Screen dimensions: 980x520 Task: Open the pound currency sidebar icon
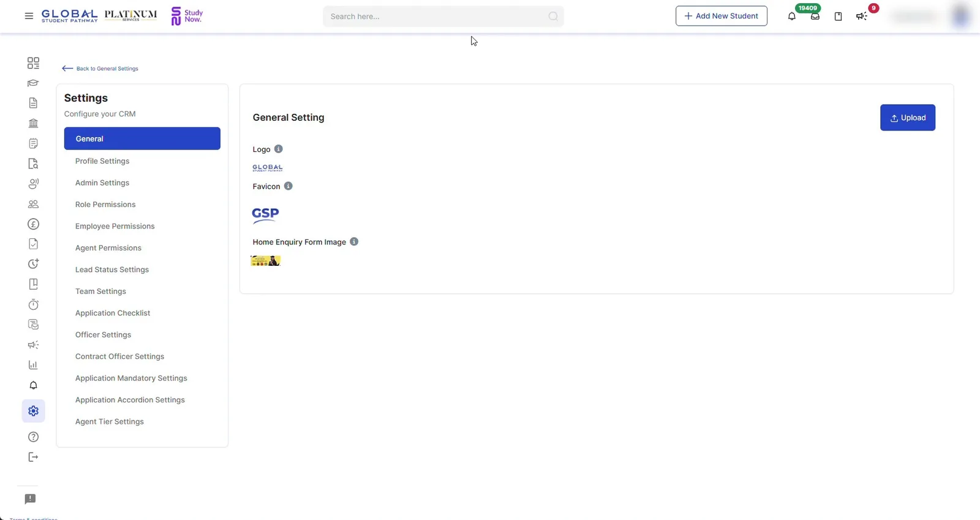pos(33,224)
